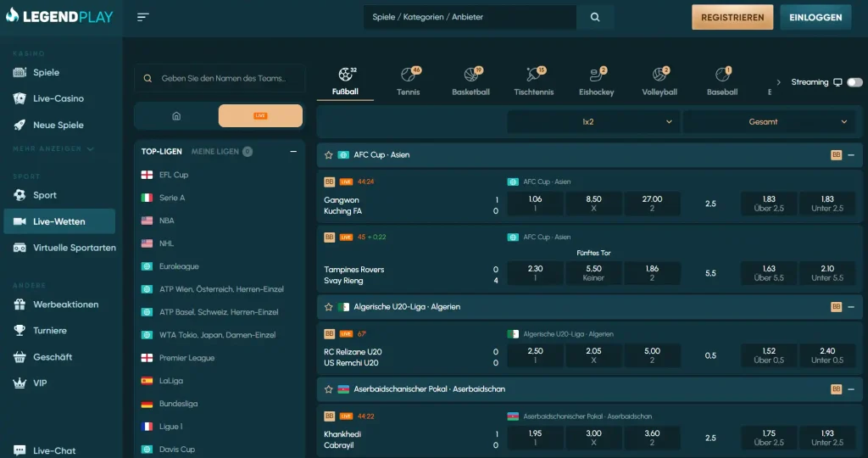Open EFL Cup league
The height and width of the screenshot is (458, 868).
click(x=165, y=175)
